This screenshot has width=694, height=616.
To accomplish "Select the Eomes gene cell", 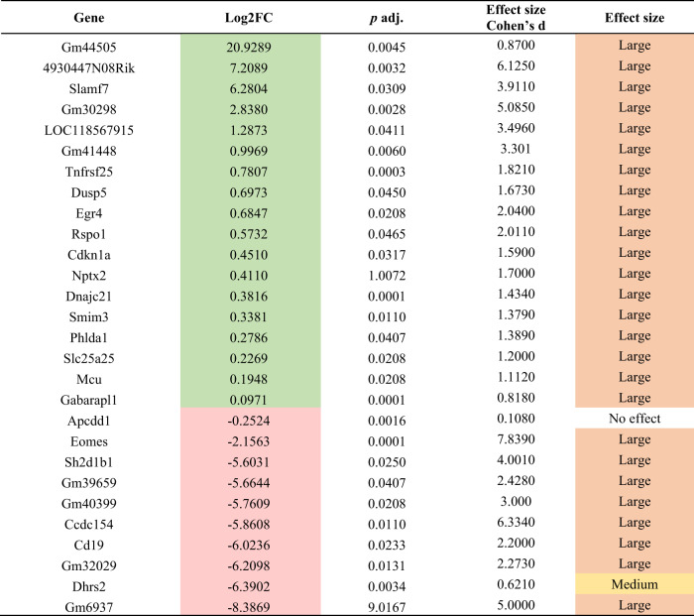I will (89, 437).
